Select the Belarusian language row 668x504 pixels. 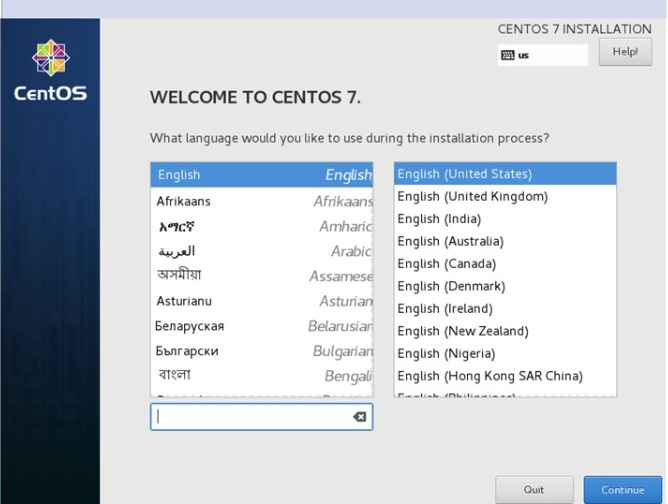(x=262, y=326)
